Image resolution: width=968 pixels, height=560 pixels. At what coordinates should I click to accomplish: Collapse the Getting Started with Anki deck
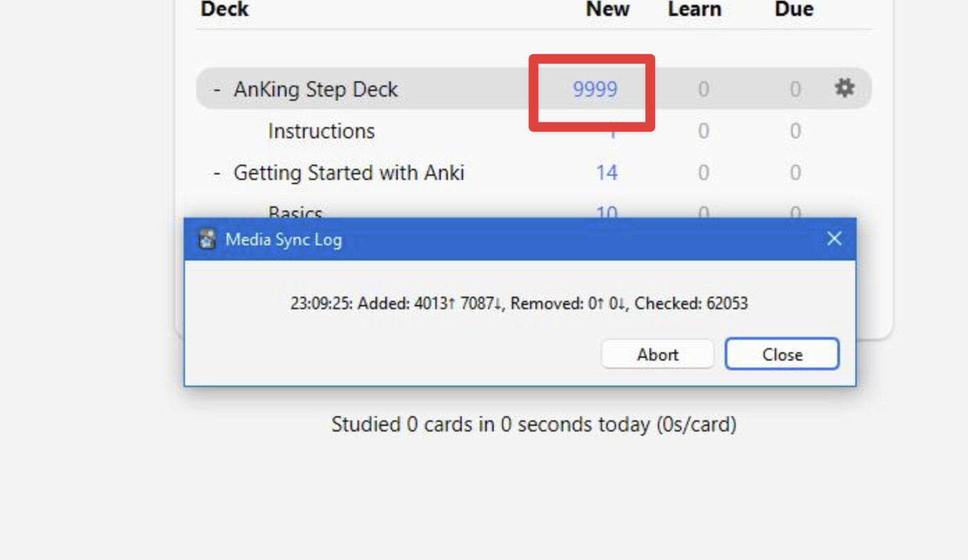pyautogui.click(x=218, y=173)
